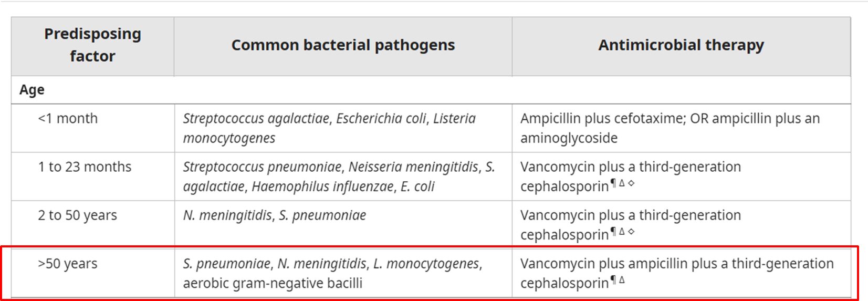The width and height of the screenshot is (868, 301).
Task: Click the Predisposing factor column header
Action: (x=92, y=45)
